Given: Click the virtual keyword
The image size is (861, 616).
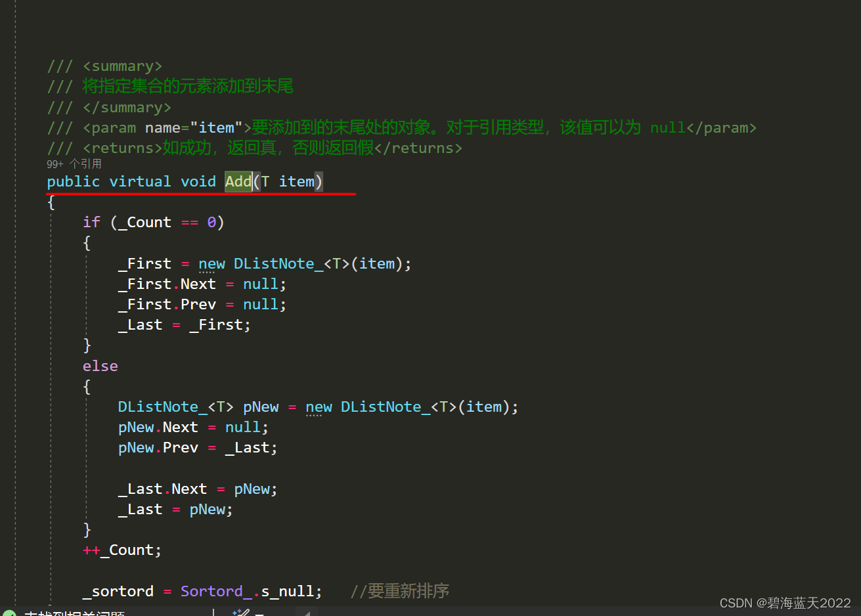Looking at the screenshot, I should (x=140, y=181).
